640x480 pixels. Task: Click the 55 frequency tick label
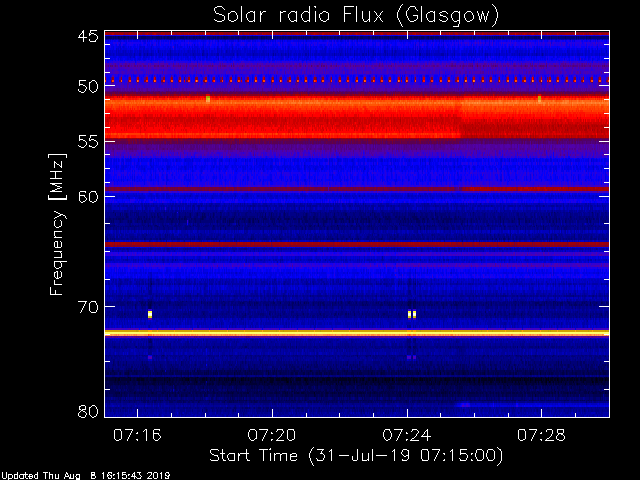[88, 142]
